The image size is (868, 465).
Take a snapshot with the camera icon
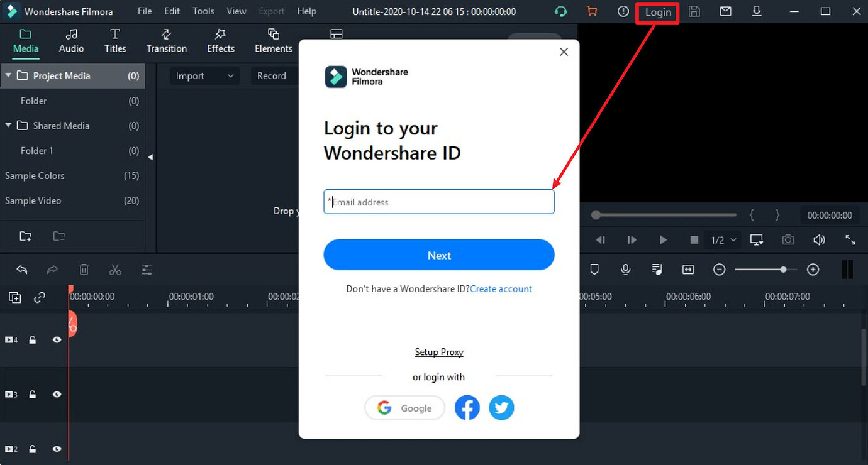[787, 239]
